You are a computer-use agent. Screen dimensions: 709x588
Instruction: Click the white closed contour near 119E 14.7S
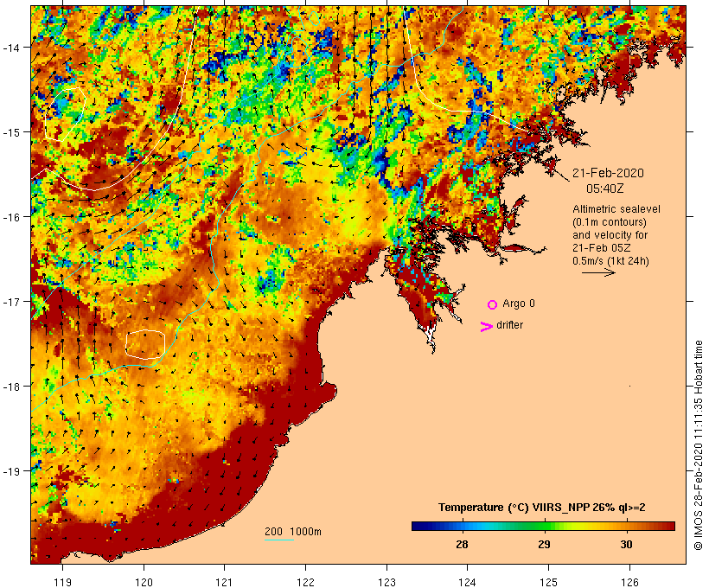(65, 114)
